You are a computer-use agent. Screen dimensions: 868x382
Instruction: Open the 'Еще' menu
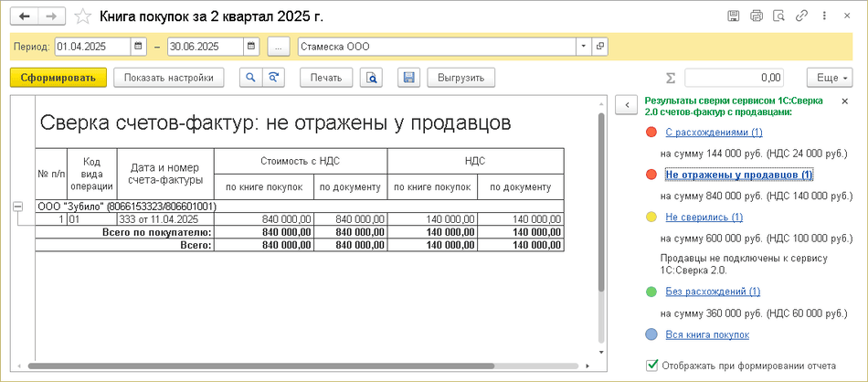coord(829,78)
